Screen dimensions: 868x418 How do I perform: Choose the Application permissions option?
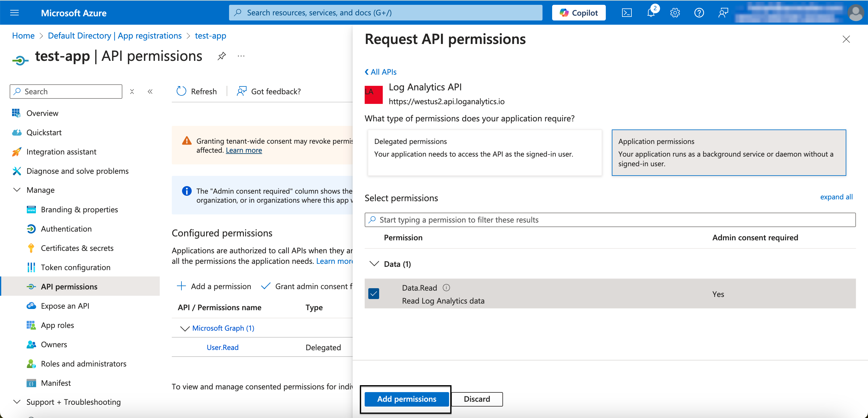[729, 153]
